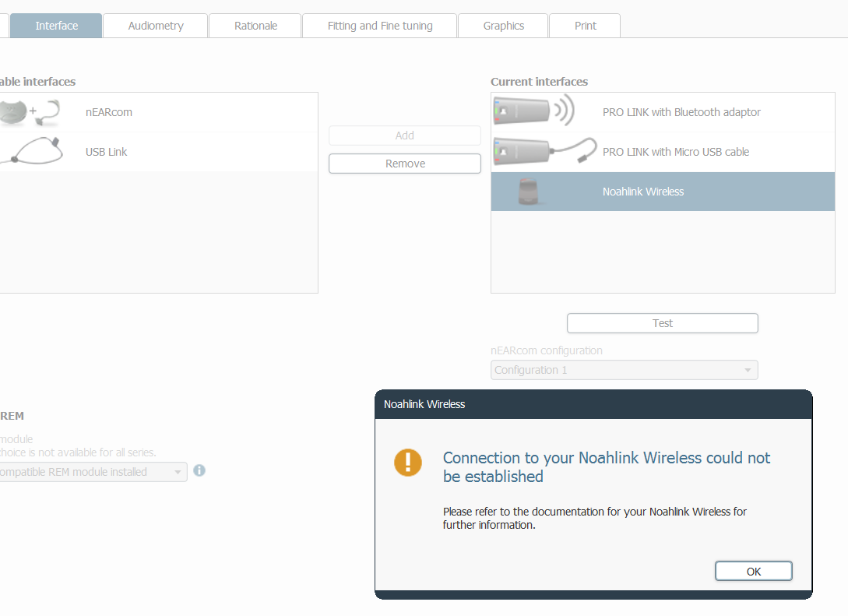
Task: Click the nEARcom device icon
Action: point(30,112)
